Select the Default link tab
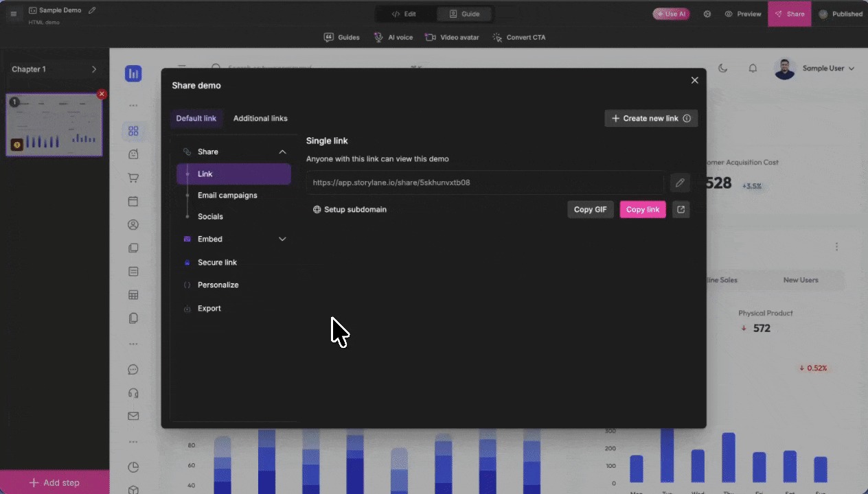Screen dimensions: 868x494 196,118
